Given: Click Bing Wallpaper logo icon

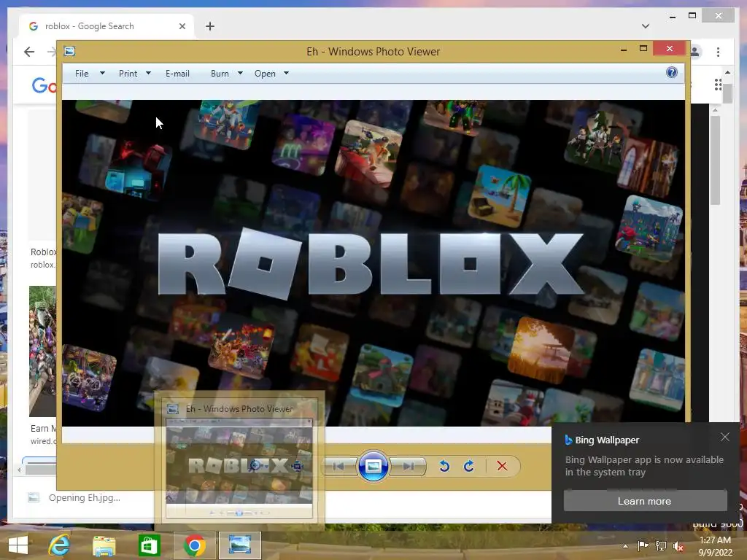Looking at the screenshot, I should 568,440.
